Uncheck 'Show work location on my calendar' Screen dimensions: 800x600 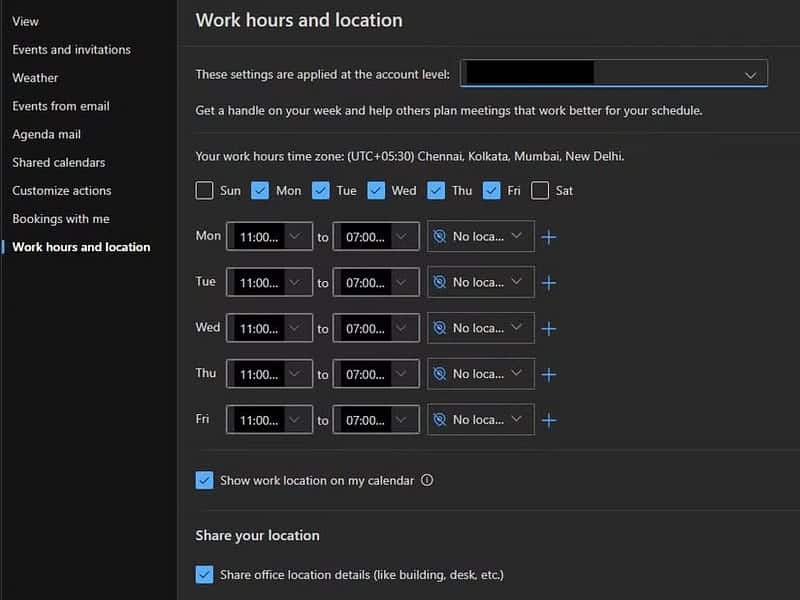(x=204, y=480)
